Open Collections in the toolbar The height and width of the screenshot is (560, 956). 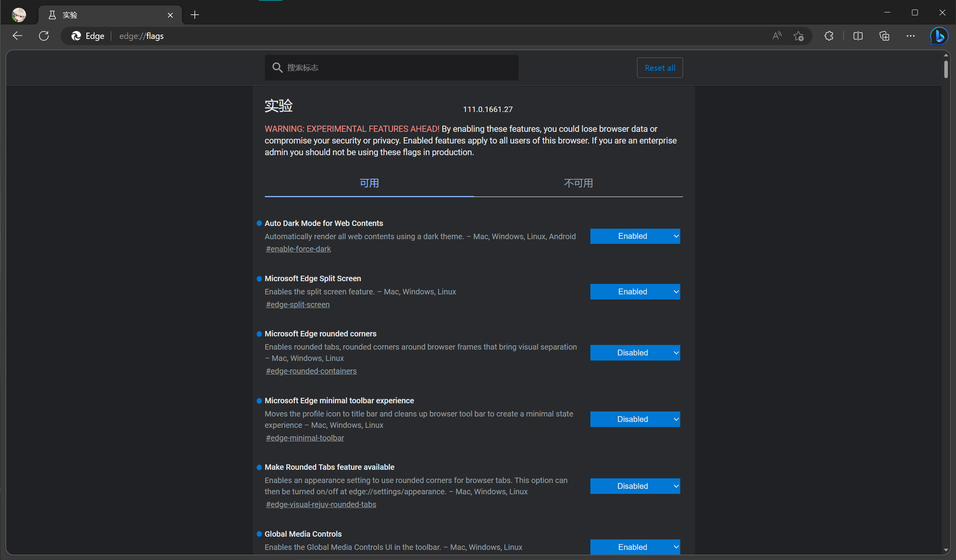pos(884,36)
